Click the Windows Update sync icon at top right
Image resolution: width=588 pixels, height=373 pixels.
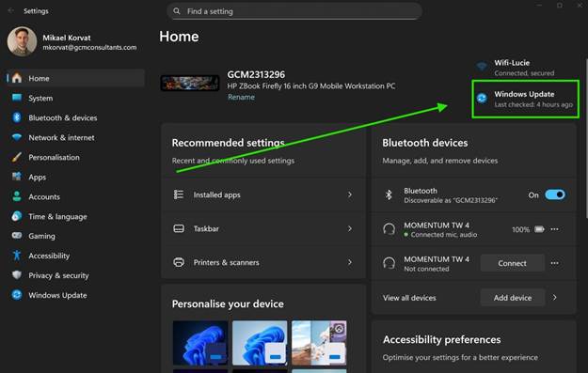482,98
